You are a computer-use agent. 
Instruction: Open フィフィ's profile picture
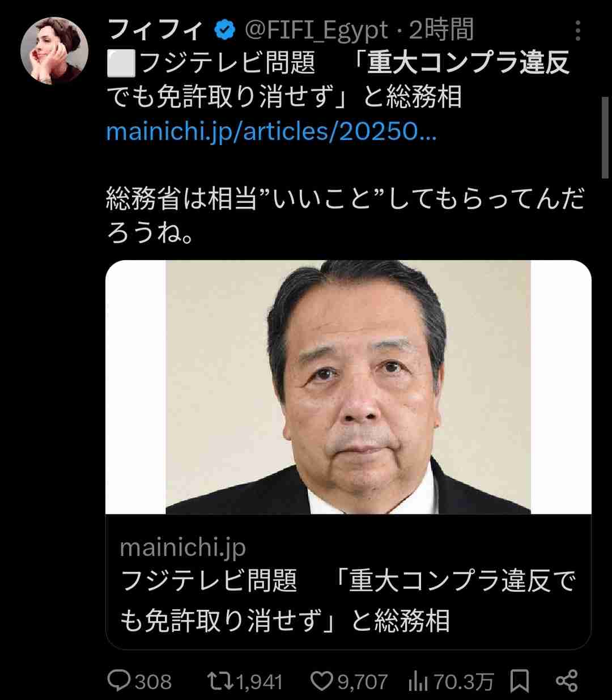[x=54, y=50]
